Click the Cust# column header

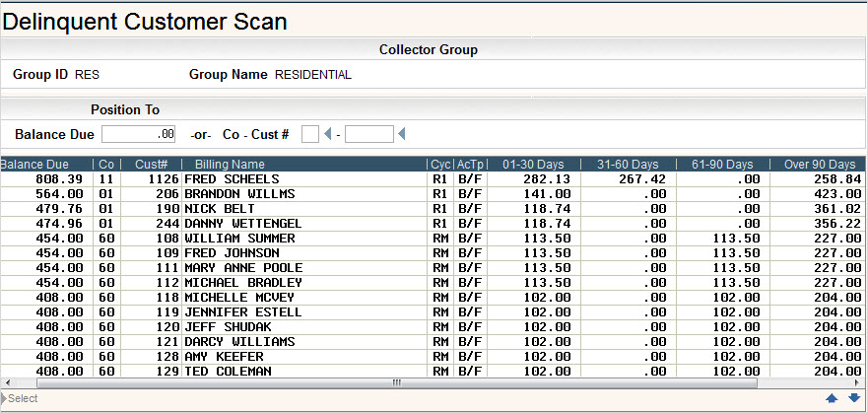(151, 165)
